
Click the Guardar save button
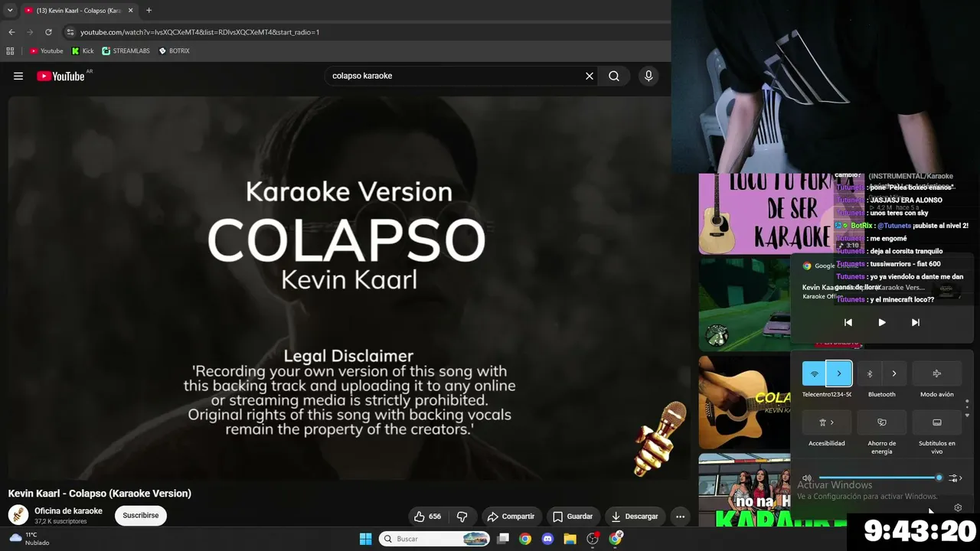point(573,517)
